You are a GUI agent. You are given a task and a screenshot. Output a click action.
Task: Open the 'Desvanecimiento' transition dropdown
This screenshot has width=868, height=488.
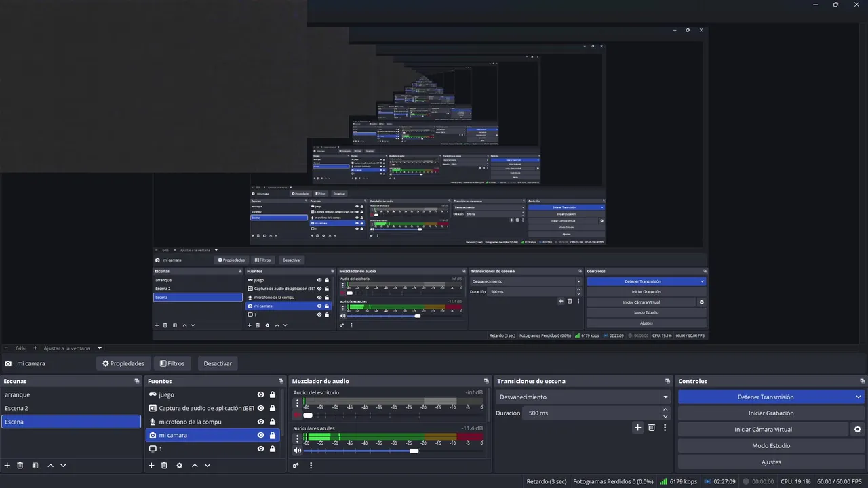click(584, 397)
